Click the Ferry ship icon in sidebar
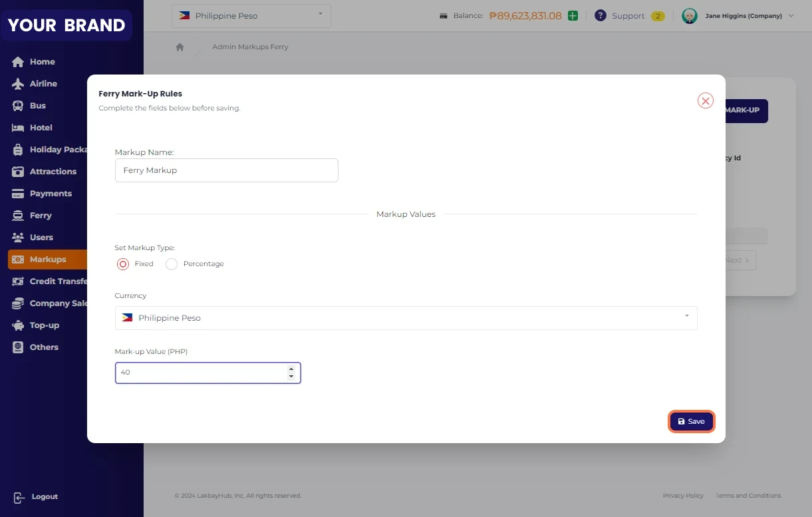The width and height of the screenshot is (812, 517). [19, 216]
